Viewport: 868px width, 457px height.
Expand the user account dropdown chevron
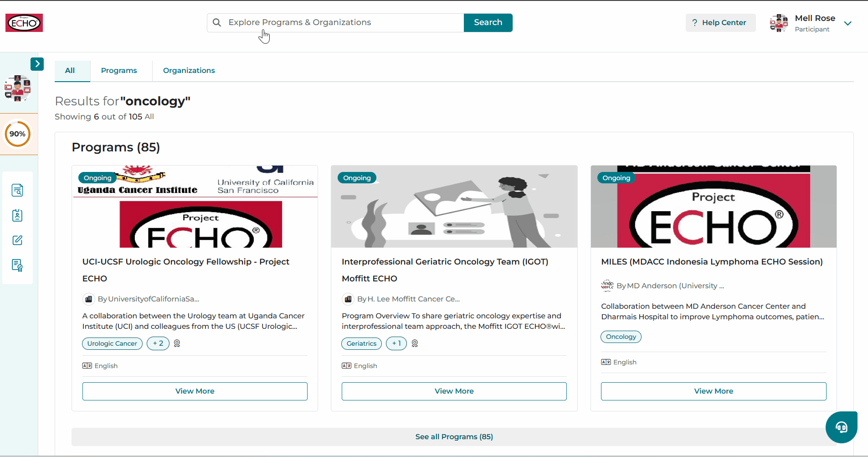[x=847, y=23]
